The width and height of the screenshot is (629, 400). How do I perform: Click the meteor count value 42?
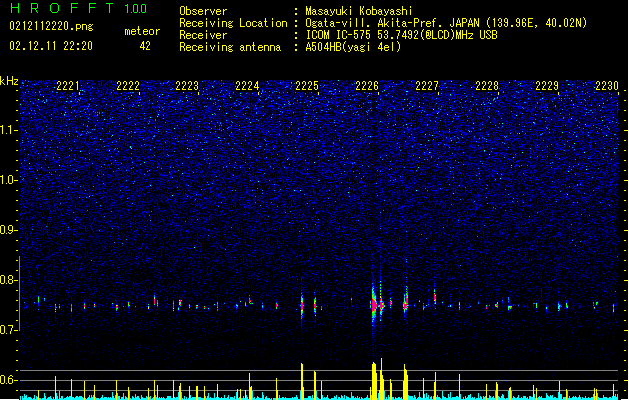tap(145, 46)
